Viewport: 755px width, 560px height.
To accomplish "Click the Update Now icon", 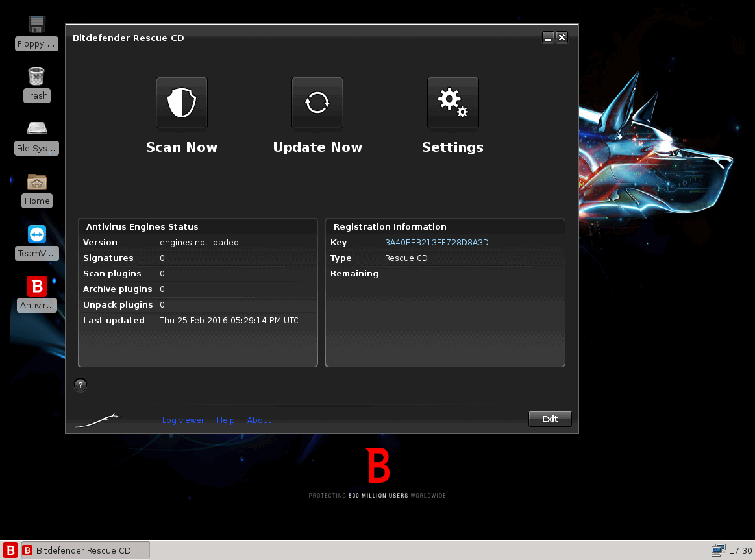I will (317, 103).
